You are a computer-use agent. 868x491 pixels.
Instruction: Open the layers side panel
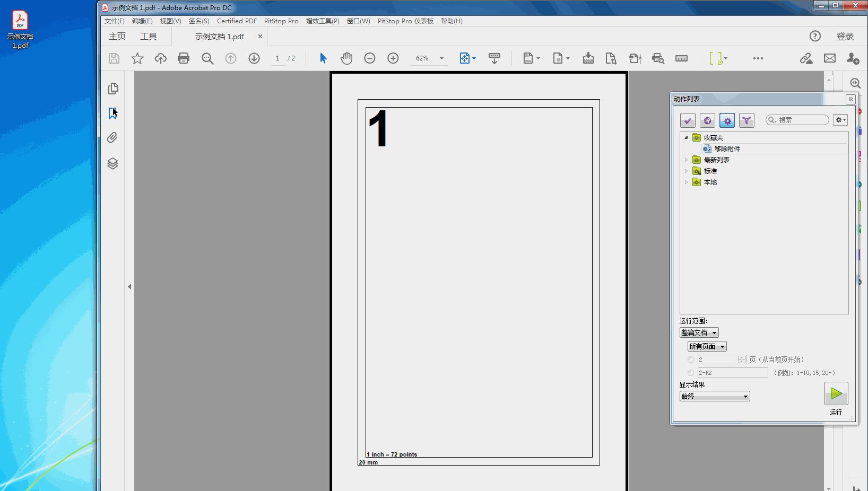coord(112,163)
